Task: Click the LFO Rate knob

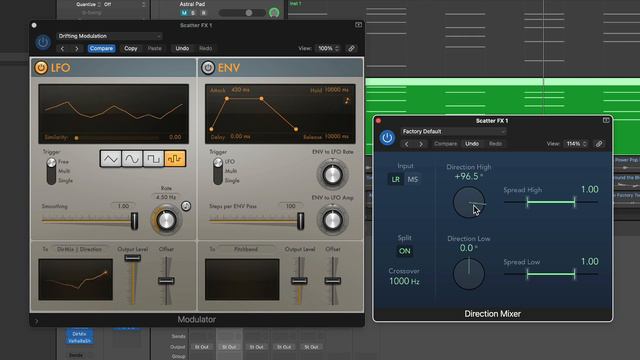Action: (166, 220)
